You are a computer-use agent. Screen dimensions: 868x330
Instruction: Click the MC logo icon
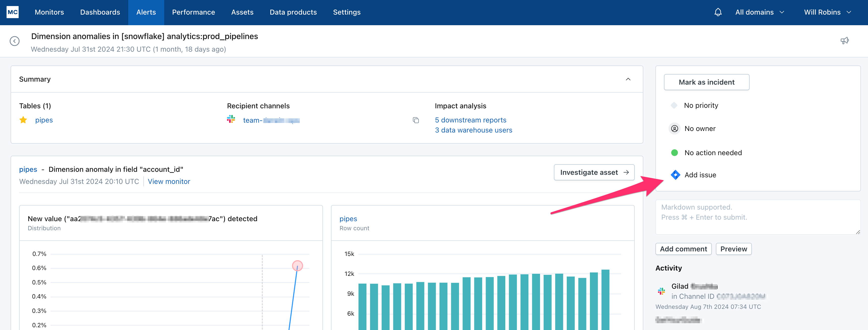(12, 12)
